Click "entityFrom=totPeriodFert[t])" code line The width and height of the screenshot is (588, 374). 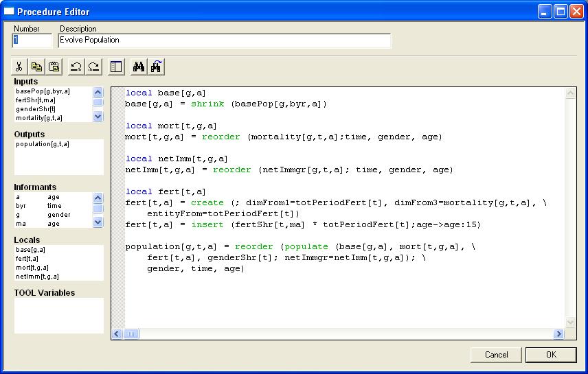pos(223,213)
